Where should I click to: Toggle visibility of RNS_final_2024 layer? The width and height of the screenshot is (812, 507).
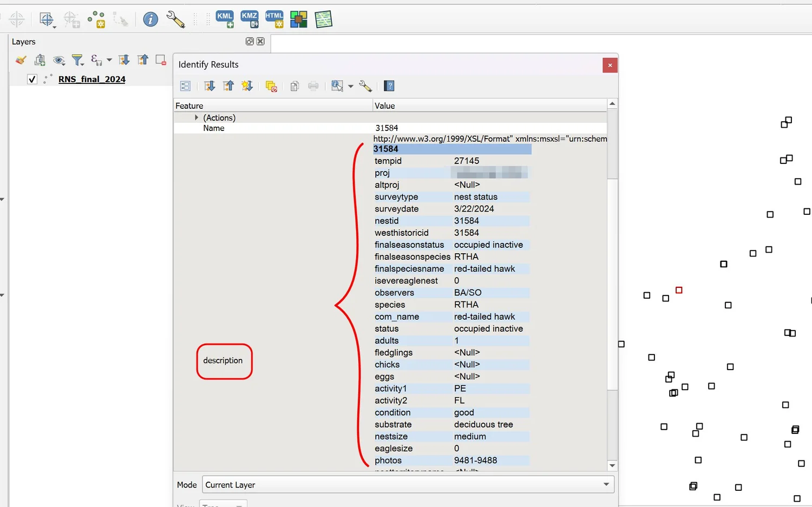(x=32, y=79)
